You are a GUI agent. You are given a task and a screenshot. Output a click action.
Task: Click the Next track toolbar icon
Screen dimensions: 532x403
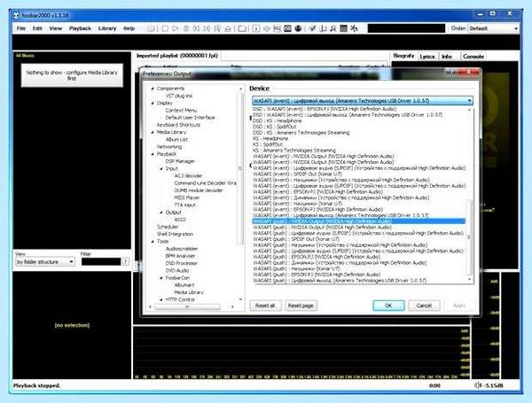(207, 29)
